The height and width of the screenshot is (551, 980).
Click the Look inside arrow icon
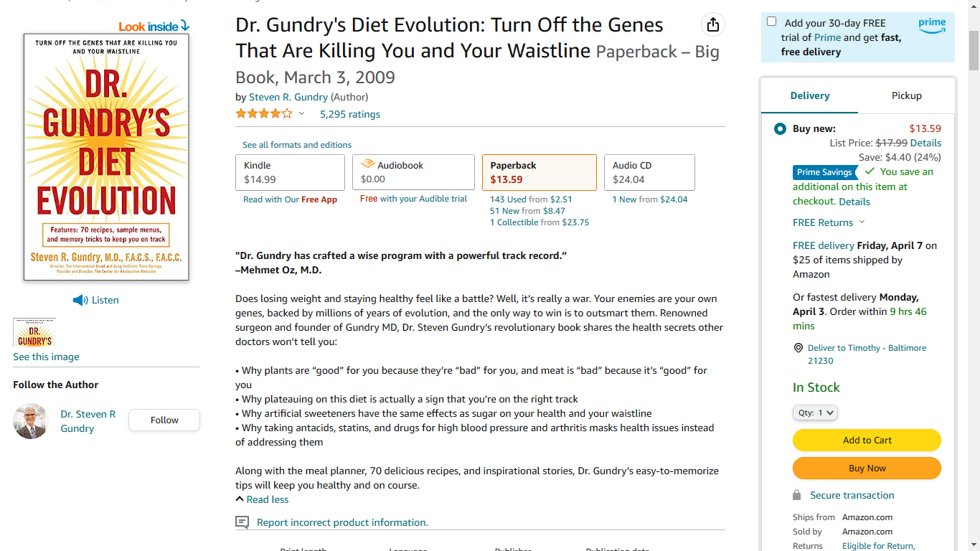[x=185, y=27]
